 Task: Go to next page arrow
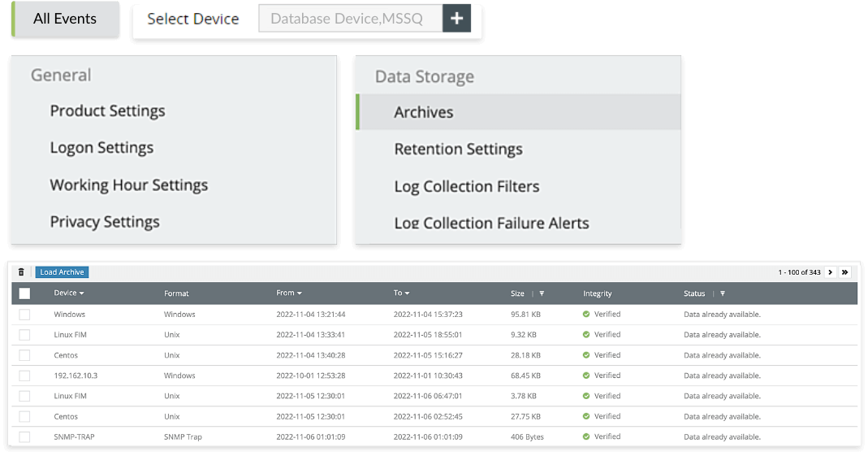point(831,272)
